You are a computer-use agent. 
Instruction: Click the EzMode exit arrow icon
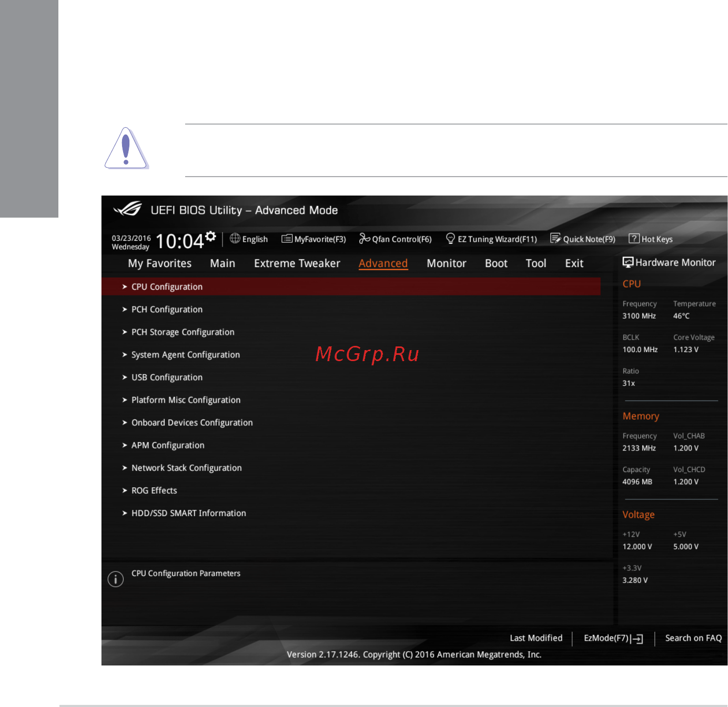637,639
